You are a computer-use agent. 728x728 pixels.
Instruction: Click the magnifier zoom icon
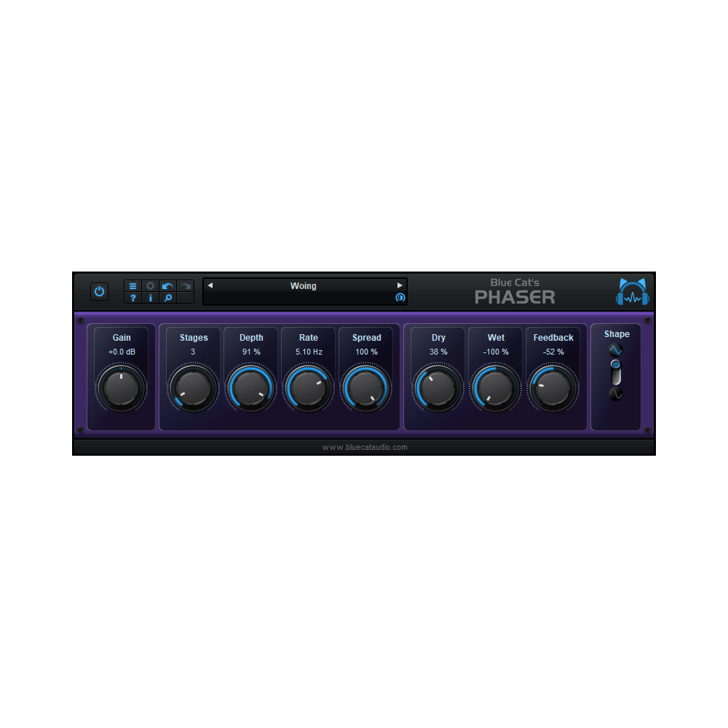[167, 298]
